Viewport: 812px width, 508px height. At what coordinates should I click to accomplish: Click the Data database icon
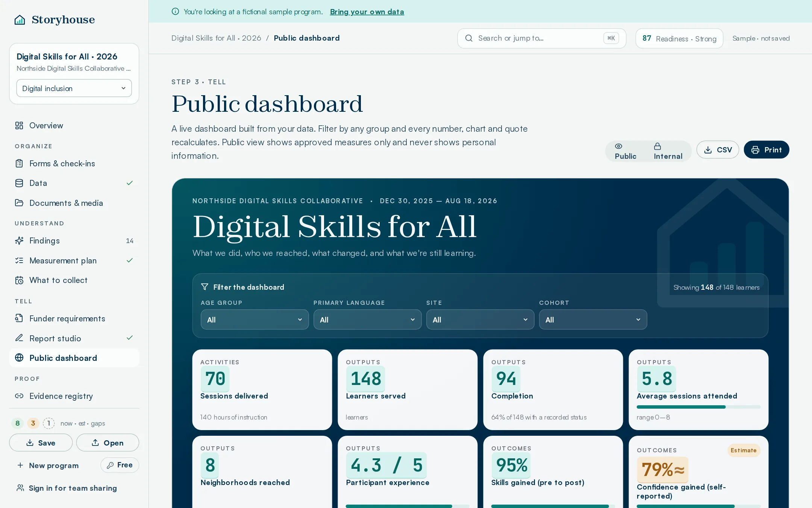(19, 183)
